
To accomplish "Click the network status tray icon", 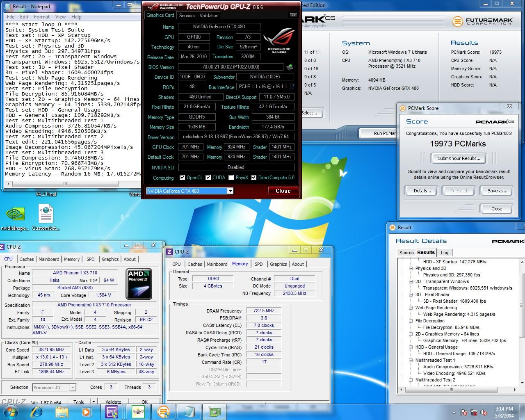I will point(474,412).
